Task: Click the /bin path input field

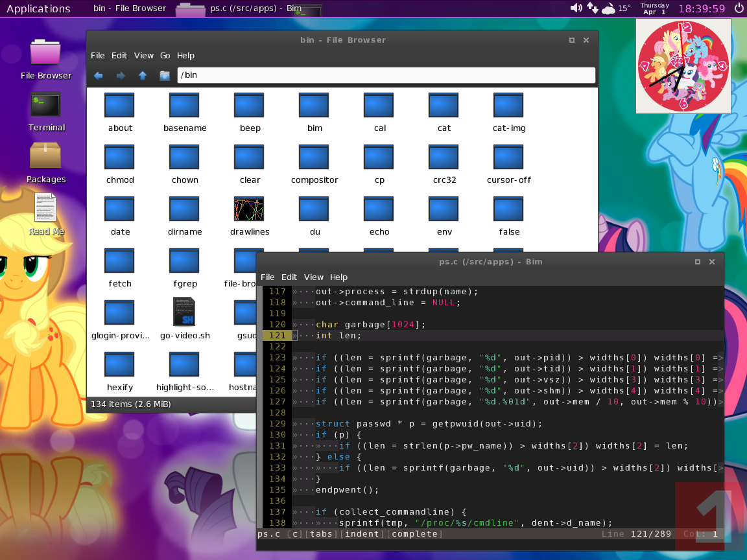Action: click(386, 75)
